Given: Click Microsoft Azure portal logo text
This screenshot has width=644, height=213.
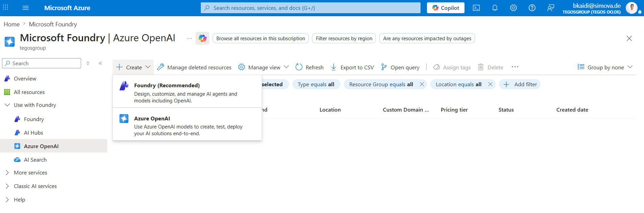Looking at the screenshot, I should [67, 8].
